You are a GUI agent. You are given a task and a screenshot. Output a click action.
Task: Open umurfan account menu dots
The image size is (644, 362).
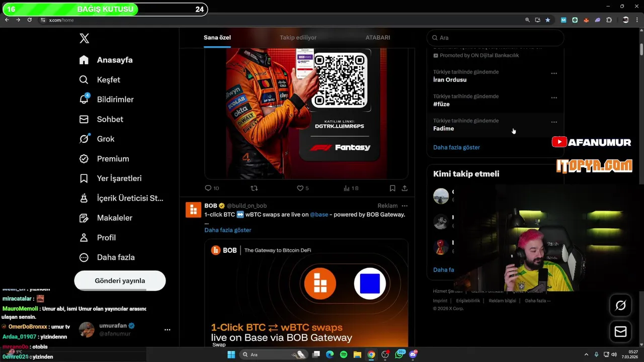168,330
